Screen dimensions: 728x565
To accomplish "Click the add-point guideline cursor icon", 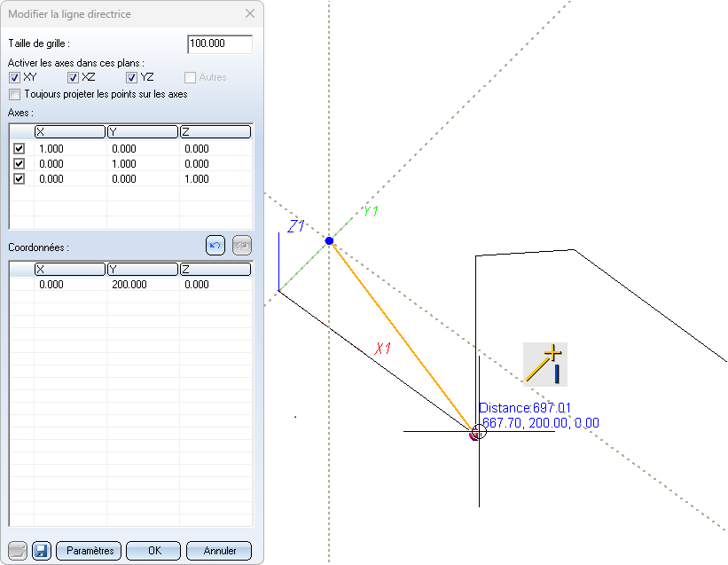I will [x=544, y=364].
